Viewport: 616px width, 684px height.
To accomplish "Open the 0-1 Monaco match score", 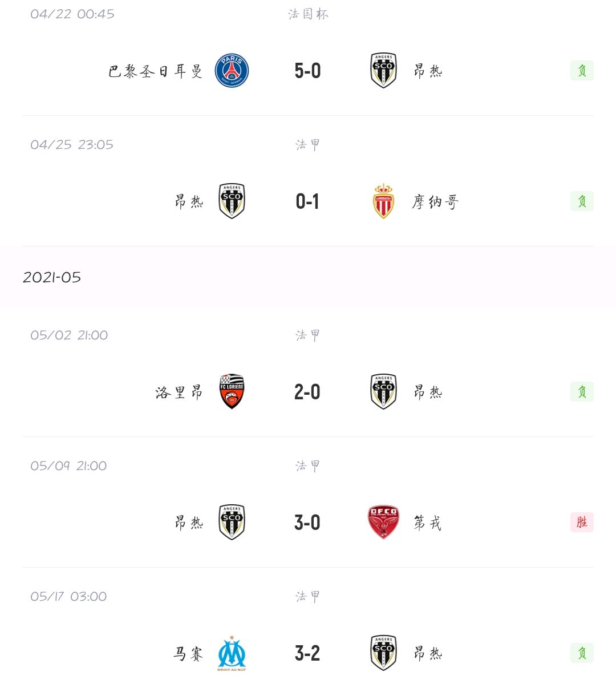I will (x=307, y=201).
